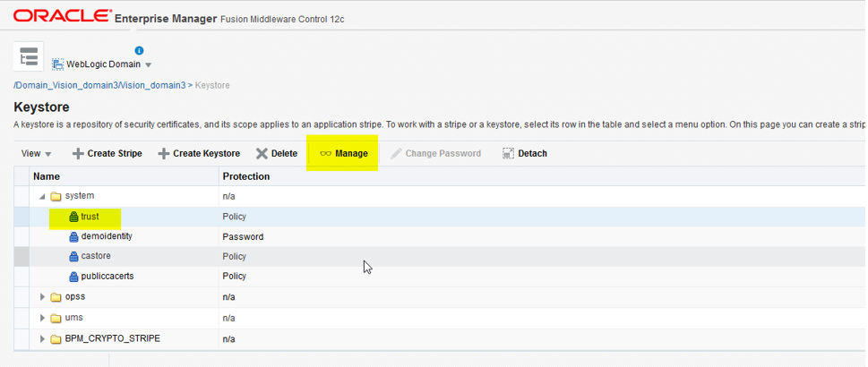Click the n/a cell in the ums row
868x367 pixels.
coord(228,318)
